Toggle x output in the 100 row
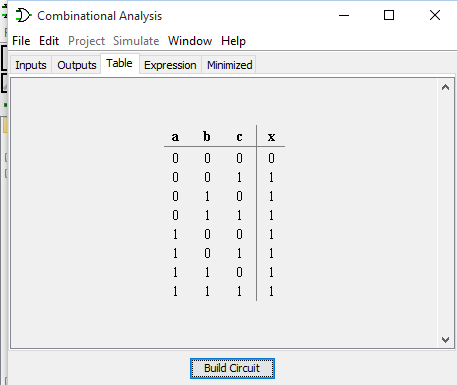Screen dimensions: 457x385 [x=271, y=234]
